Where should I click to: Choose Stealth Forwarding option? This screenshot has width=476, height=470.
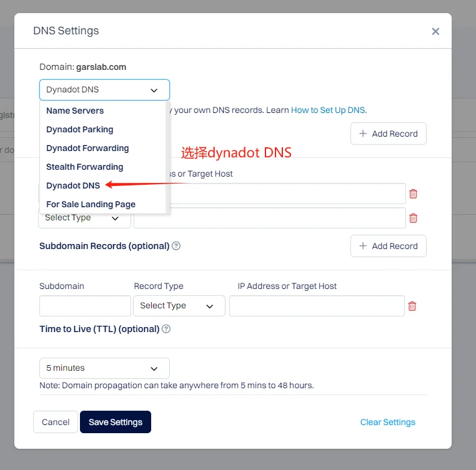coord(85,167)
